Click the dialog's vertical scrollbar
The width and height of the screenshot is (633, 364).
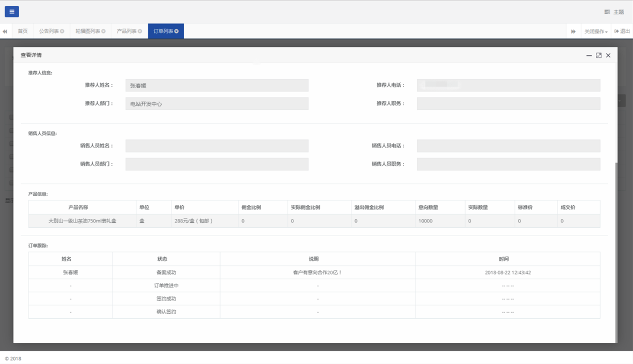click(616, 250)
